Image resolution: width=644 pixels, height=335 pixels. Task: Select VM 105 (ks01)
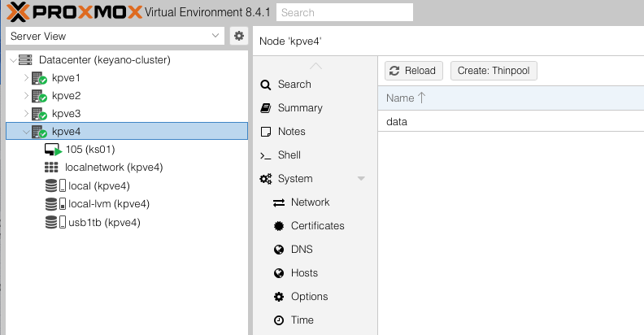90,149
